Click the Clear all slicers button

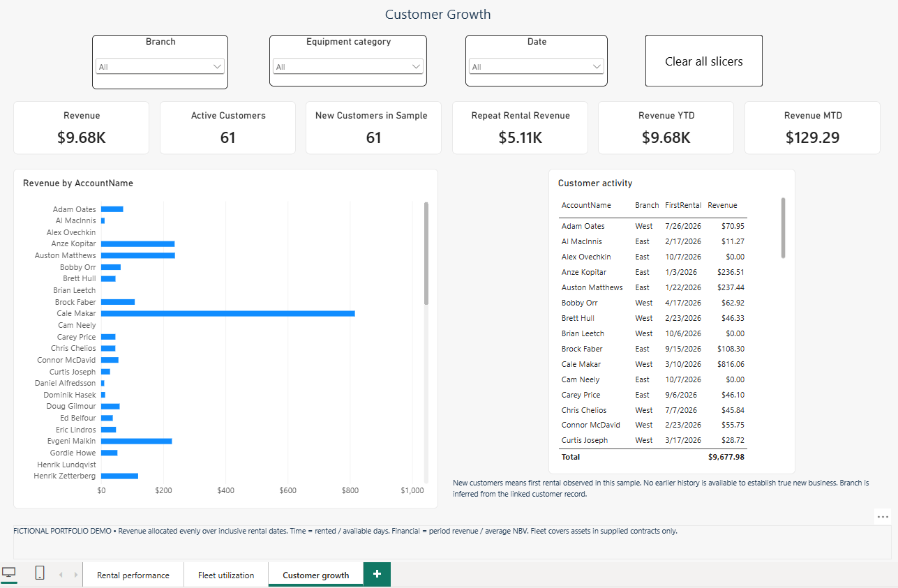coord(703,61)
